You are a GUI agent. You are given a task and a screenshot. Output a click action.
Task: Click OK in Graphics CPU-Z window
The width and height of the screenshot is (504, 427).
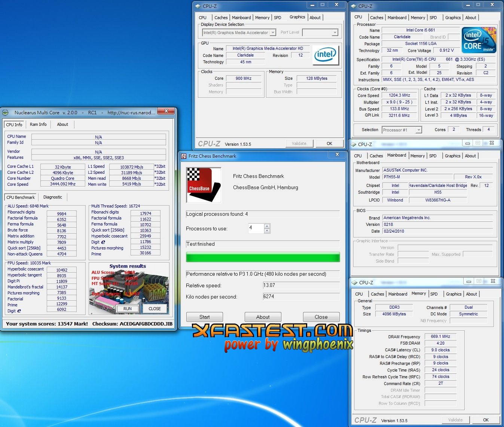pos(329,143)
